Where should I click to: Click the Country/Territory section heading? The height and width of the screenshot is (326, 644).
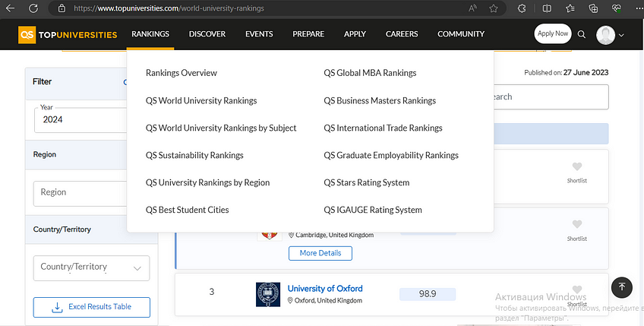(62, 229)
